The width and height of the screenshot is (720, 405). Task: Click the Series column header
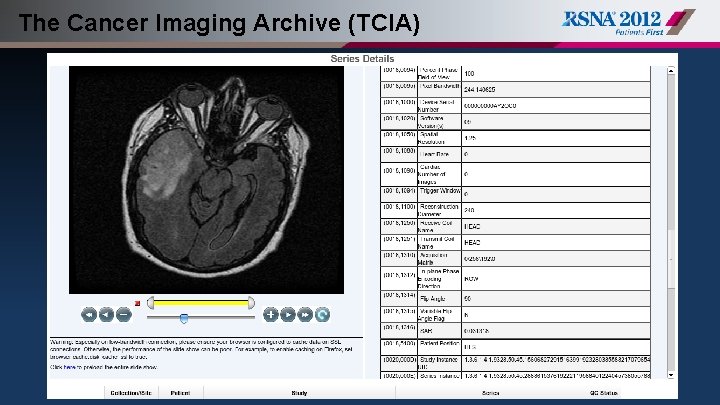point(491,393)
